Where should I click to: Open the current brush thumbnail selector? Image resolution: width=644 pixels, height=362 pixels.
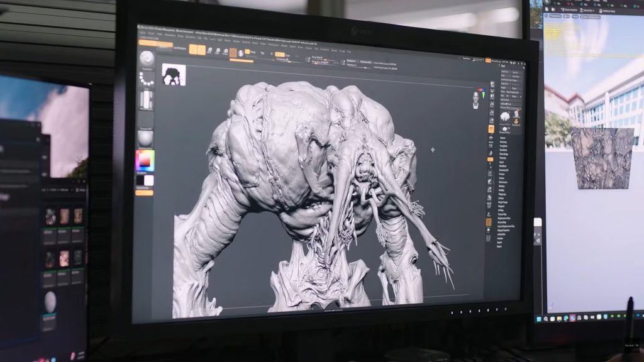pos(147,58)
